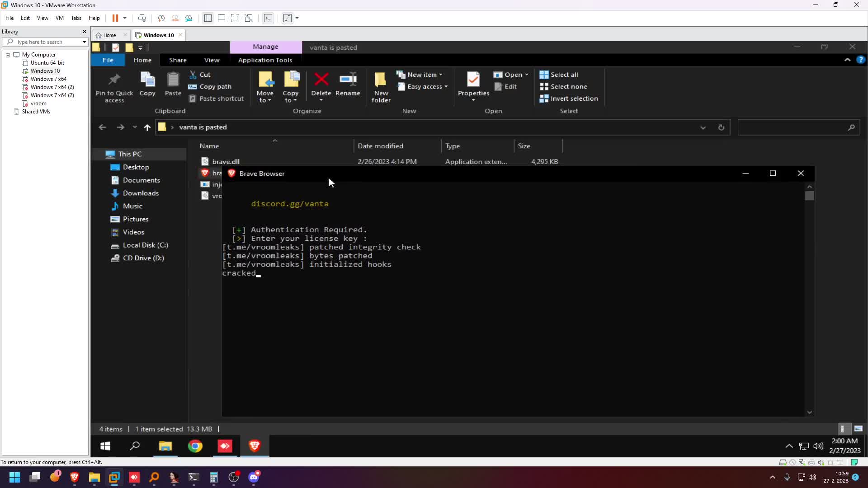868x488 pixels.
Task: Pause the VM with the orange pause button
Action: pos(115,18)
